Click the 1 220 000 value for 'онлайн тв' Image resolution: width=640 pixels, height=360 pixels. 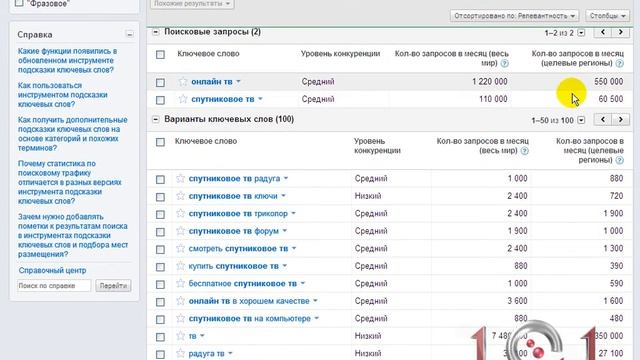pos(490,82)
